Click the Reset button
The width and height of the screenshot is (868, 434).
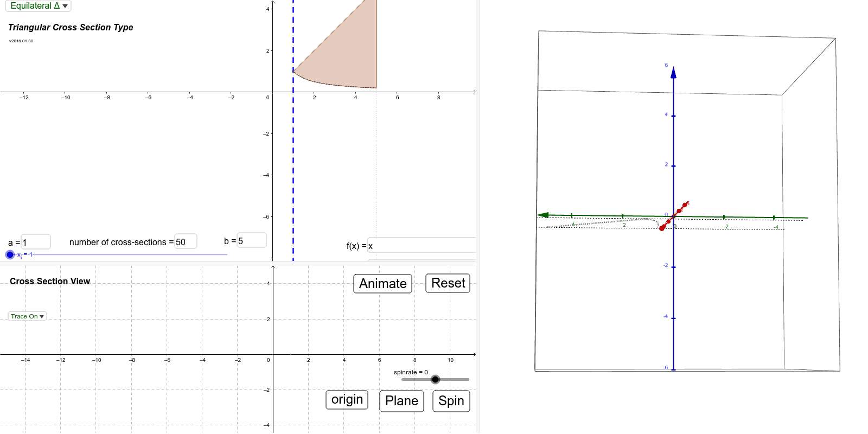(x=448, y=283)
